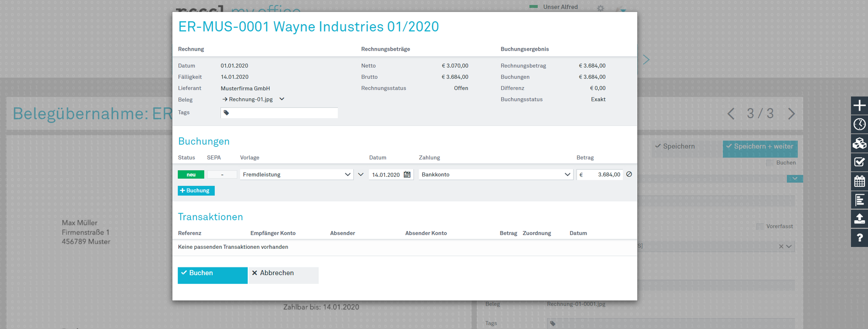Open help question mark icon in sidebar
The width and height of the screenshot is (868, 329).
(x=859, y=238)
